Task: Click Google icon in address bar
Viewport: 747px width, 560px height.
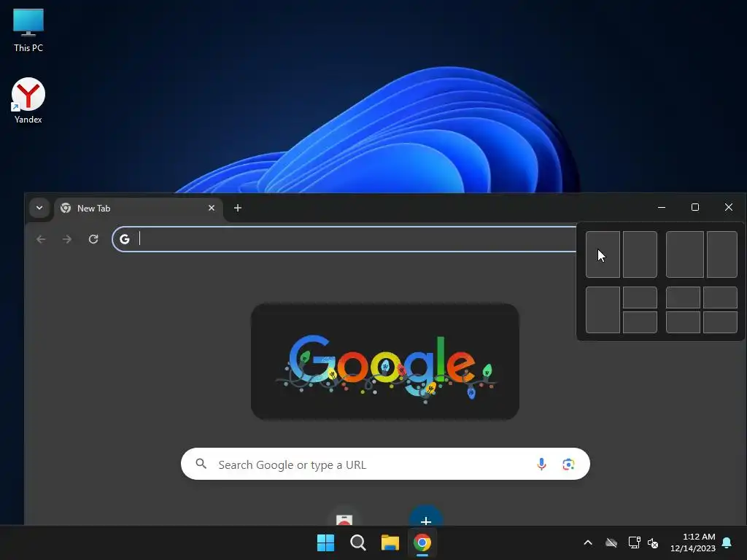Action: click(125, 239)
